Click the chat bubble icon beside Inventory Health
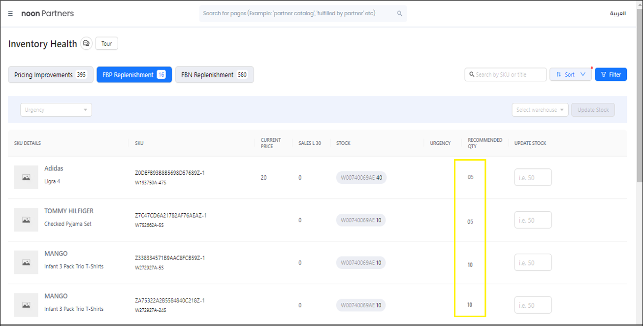 [x=86, y=44]
